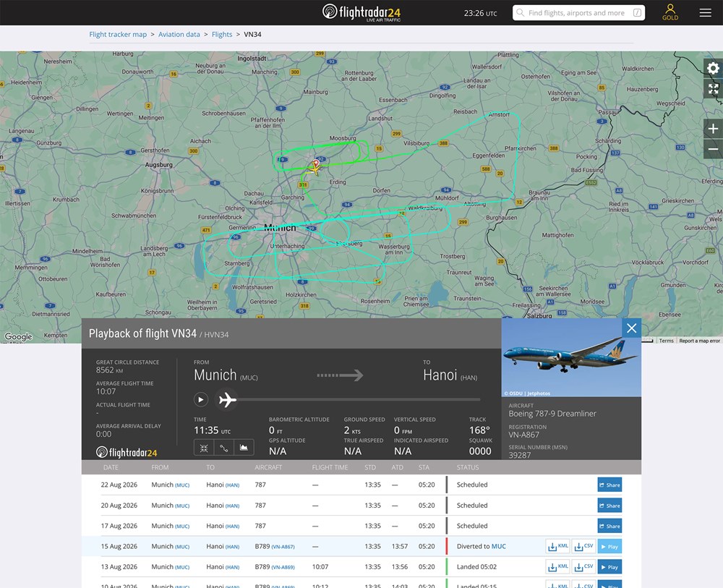
Task: Start flight playback with play button
Action: coord(200,399)
